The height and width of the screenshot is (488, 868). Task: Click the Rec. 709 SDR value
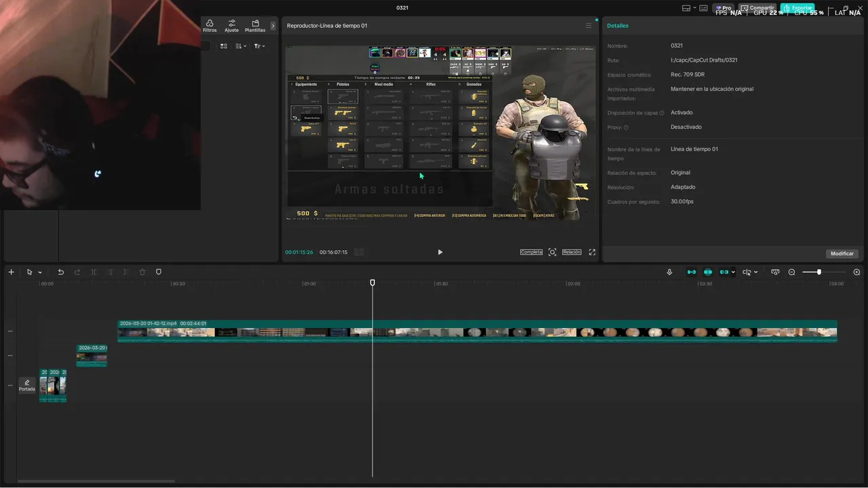pos(688,75)
